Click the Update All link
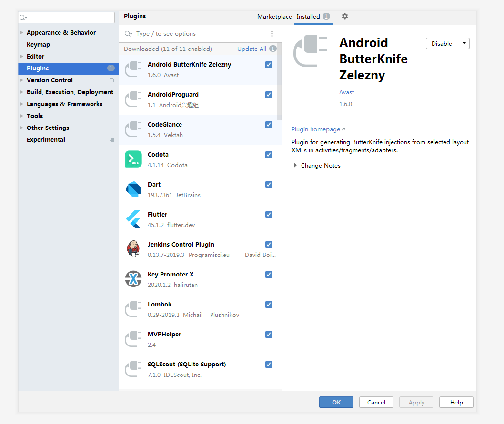 (252, 49)
